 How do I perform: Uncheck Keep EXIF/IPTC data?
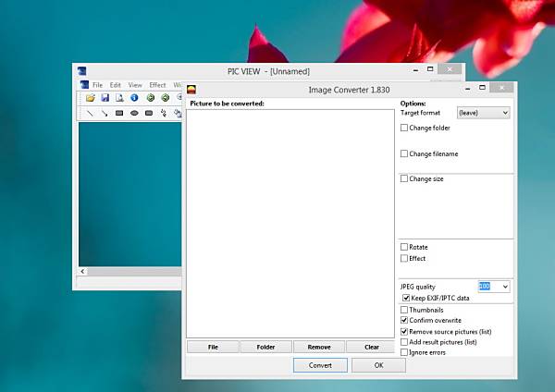[x=406, y=298]
